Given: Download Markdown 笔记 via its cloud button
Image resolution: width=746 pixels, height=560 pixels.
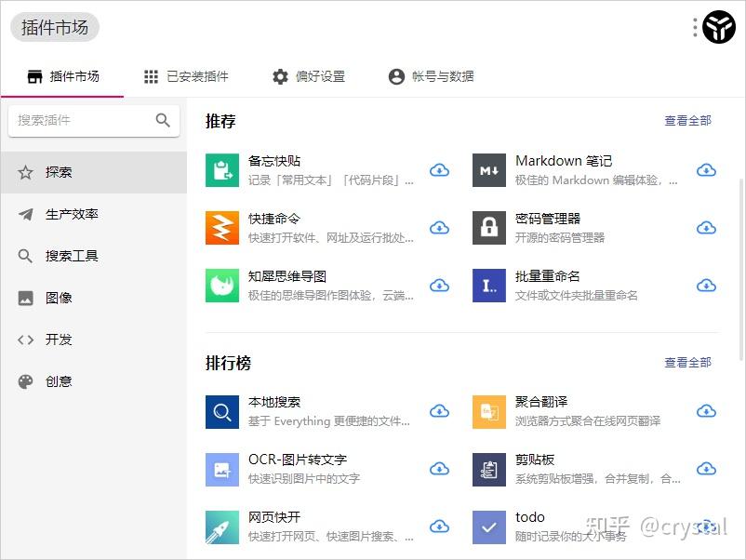Looking at the screenshot, I should click(x=706, y=169).
